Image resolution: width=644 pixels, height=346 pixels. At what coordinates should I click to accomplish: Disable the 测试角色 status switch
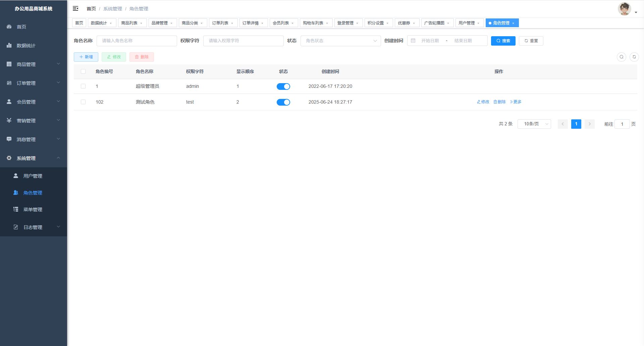[283, 102]
